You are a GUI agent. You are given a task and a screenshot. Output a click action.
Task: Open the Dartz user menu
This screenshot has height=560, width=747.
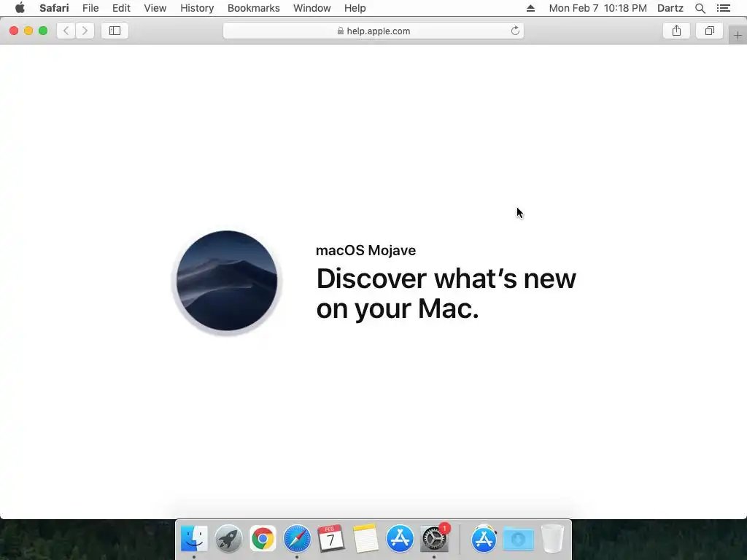670,8
